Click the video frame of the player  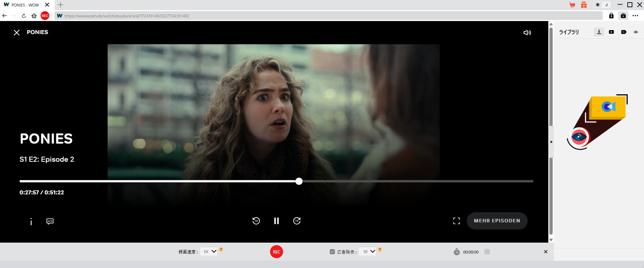274,125
